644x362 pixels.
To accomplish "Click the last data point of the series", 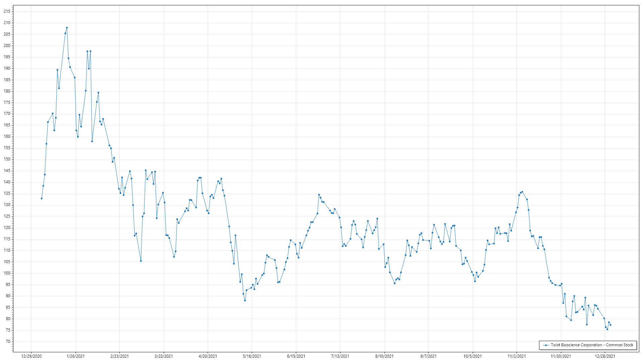I will coord(610,325).
